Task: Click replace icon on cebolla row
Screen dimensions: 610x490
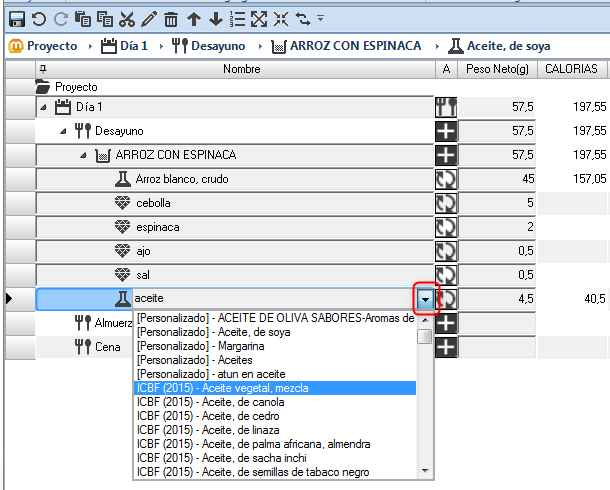Action: (x=446, y=203)
